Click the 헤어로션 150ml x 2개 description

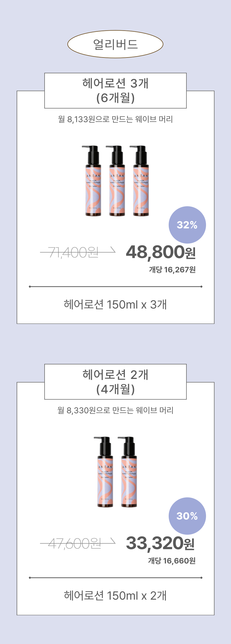[115, 596]
